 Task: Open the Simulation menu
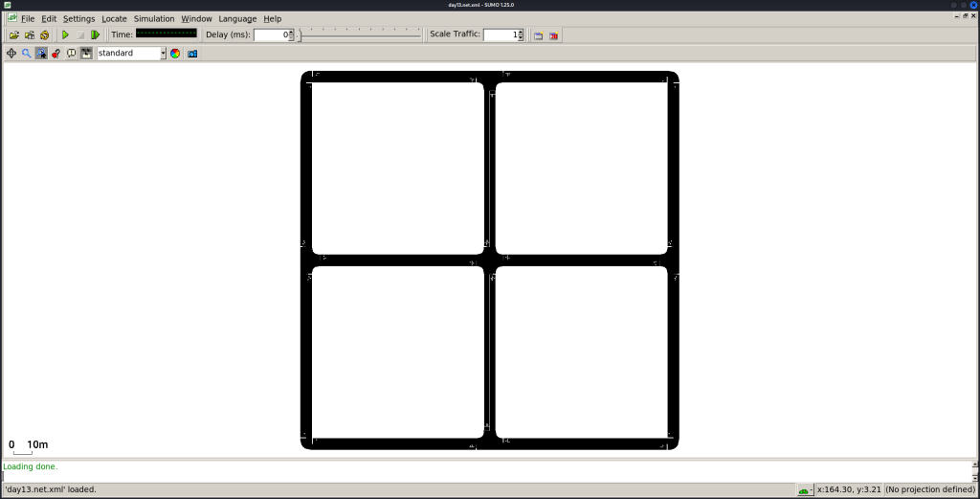click(154, 19)
